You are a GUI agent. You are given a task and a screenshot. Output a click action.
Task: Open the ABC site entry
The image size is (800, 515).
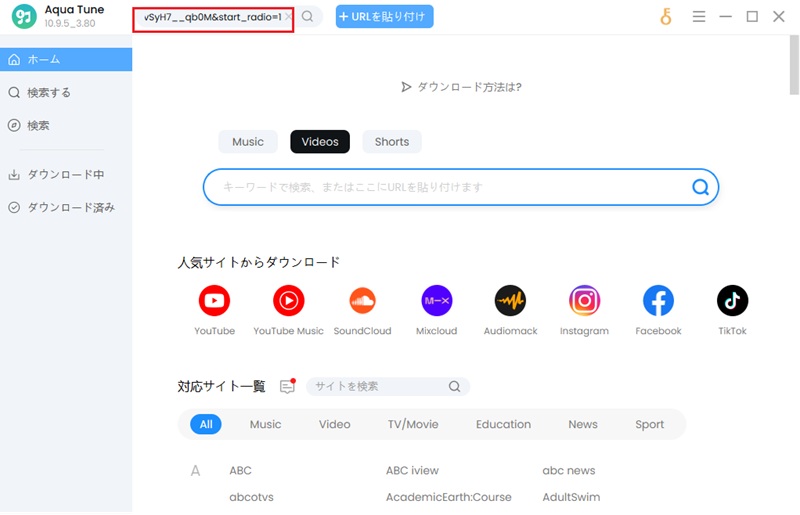pyautogui.click(x=240, y=470)
